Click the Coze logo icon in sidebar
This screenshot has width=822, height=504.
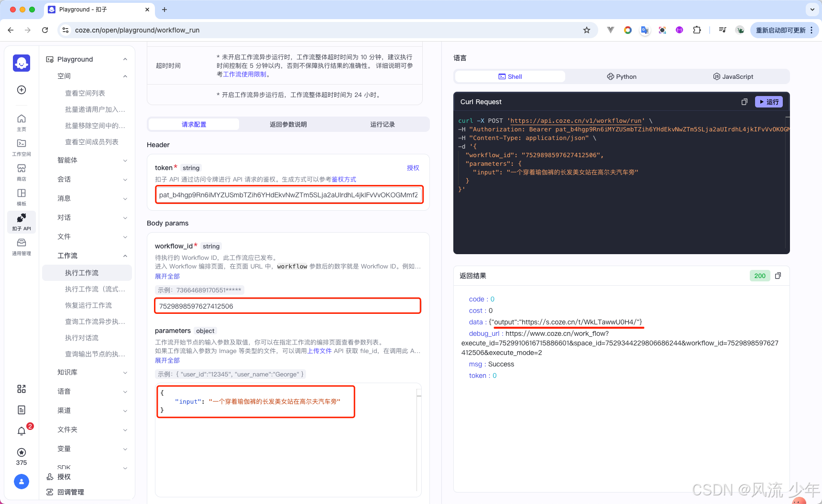[x=22, y=63]
